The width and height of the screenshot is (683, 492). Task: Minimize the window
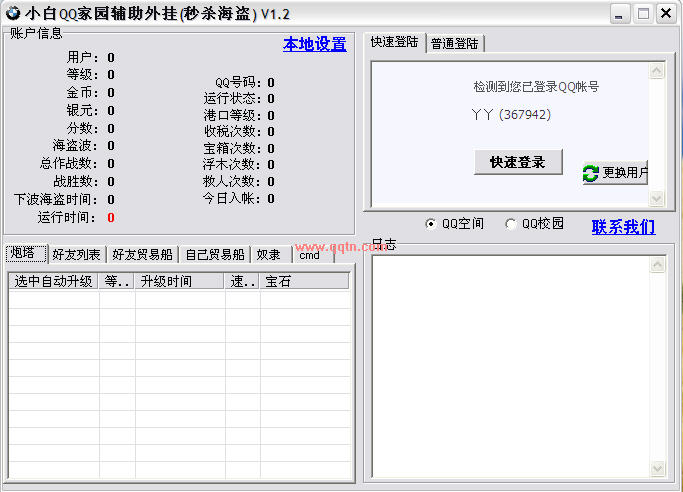point(619,13)
